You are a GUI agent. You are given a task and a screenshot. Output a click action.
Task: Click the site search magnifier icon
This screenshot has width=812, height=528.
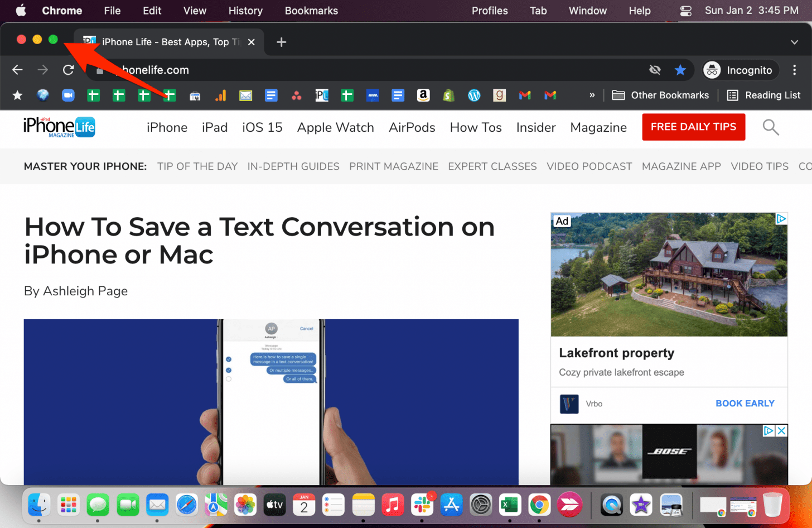click(770, 127)
